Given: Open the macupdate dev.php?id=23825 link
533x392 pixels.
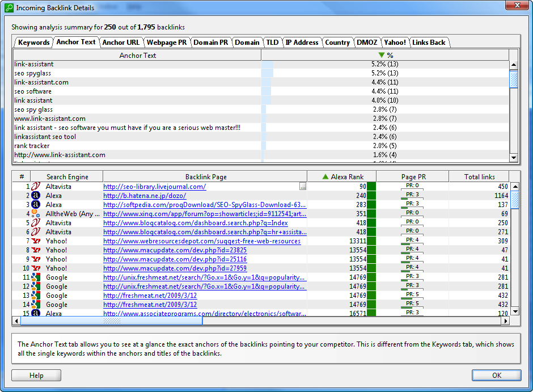Looking at the screenshot, I should (x=175, y=250).
